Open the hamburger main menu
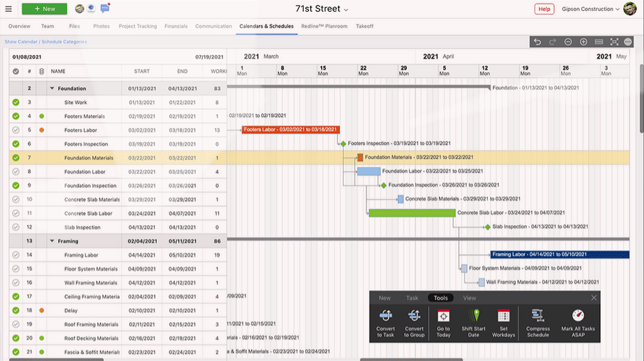Image resolution: width=644 pixels, height=361 pixels. 8,8
